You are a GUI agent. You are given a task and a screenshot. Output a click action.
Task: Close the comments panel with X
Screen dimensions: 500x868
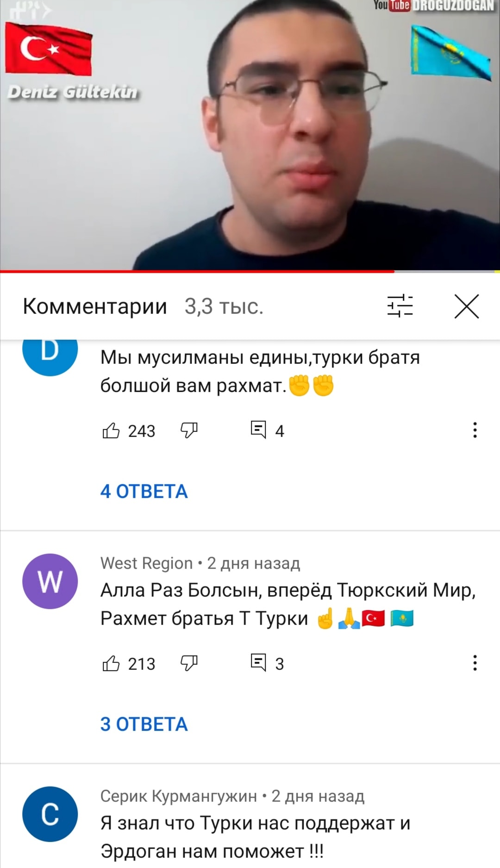pos(466,306)
